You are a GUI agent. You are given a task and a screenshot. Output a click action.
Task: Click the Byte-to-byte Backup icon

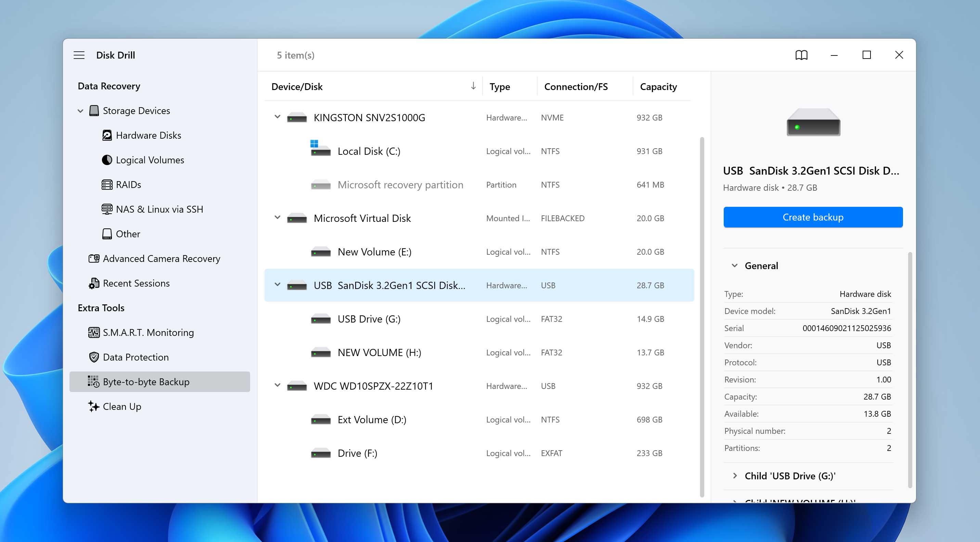94,381
